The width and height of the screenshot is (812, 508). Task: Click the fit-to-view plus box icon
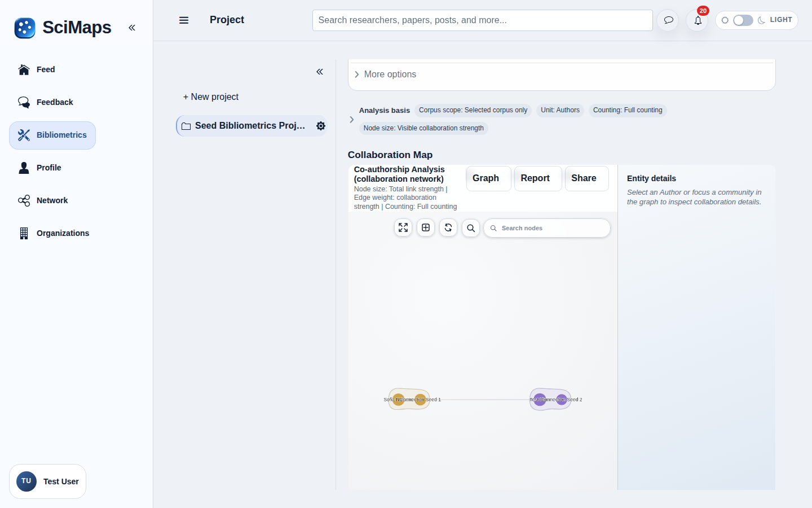coord(426,228)
